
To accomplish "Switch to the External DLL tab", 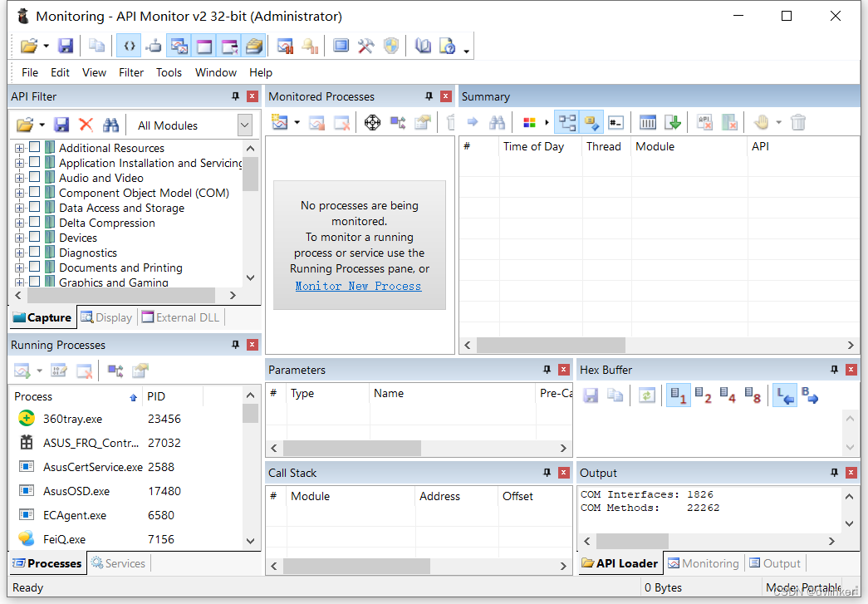I will pyautogui.click(x=181, y=317).
